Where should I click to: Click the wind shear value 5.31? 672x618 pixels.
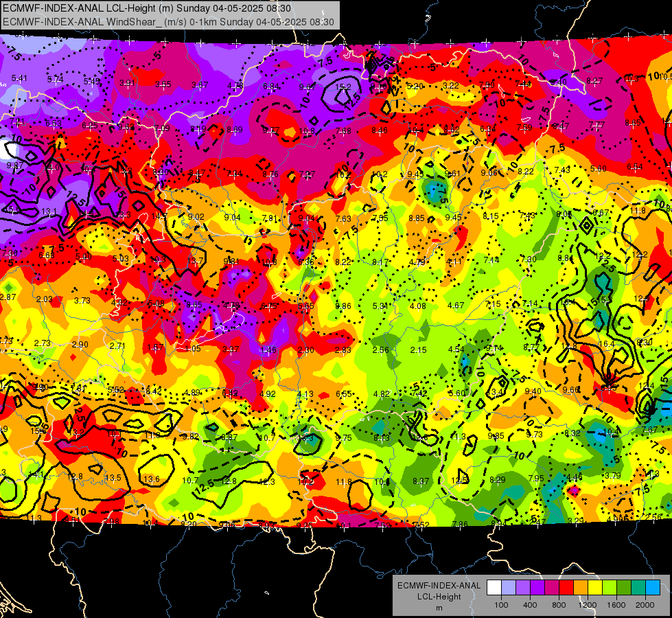coord(380,306)
